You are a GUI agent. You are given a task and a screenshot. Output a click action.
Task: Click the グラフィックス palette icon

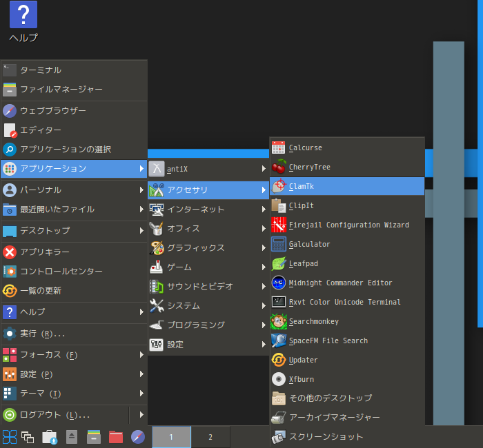click(157, 248)
